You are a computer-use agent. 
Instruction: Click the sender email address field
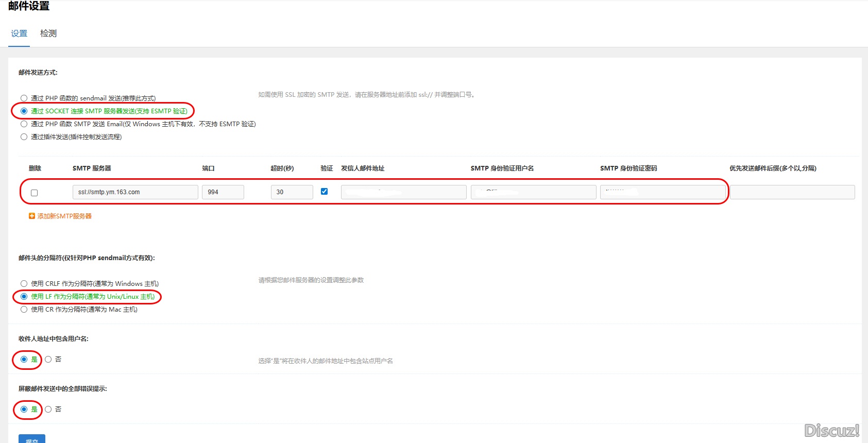403,192
